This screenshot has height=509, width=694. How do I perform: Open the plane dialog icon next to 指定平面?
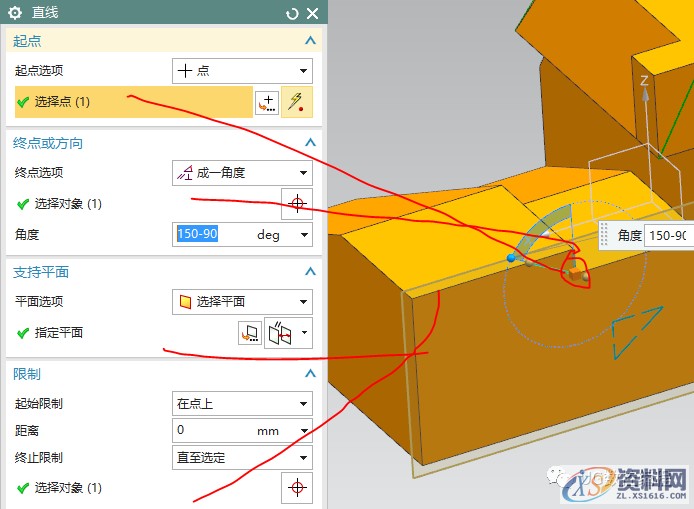(x=250, y=333)
